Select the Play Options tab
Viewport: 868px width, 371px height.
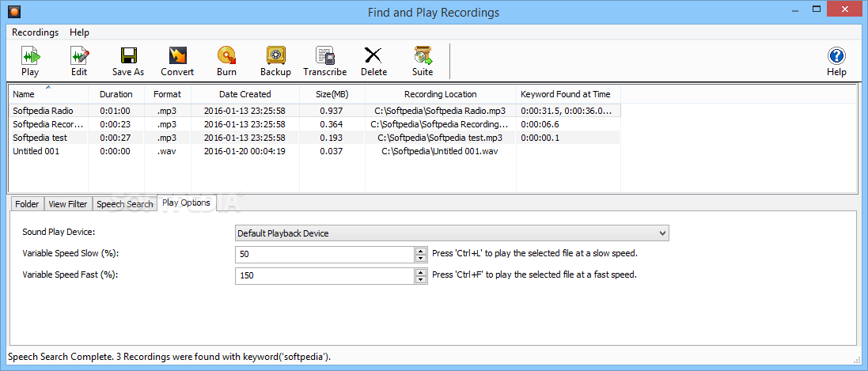(x=186, y=203)
